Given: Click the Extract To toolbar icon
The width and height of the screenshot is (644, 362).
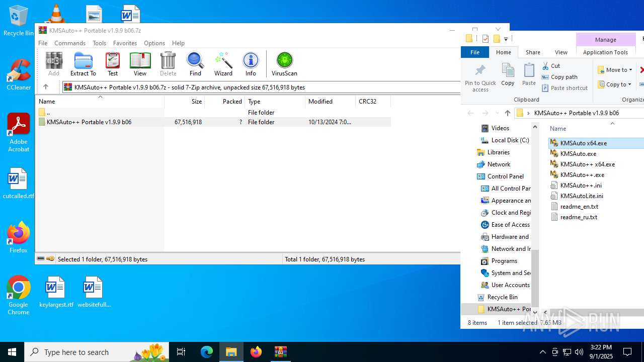Looking at the screenshot, I should [x=83, y=64].
